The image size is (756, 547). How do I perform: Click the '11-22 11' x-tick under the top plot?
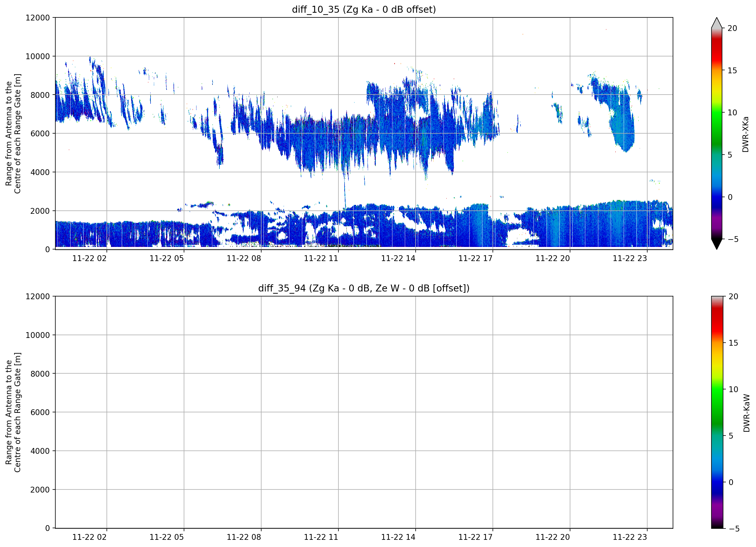click(x=321, y=259)
